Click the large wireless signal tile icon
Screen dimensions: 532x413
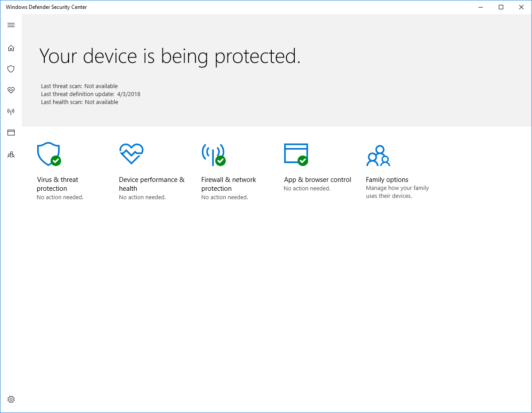[x=213, y=154]
